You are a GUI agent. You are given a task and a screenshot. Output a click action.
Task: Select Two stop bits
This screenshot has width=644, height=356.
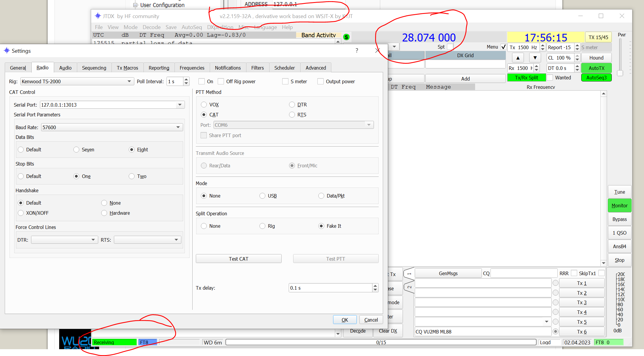[x=132, y=176]
